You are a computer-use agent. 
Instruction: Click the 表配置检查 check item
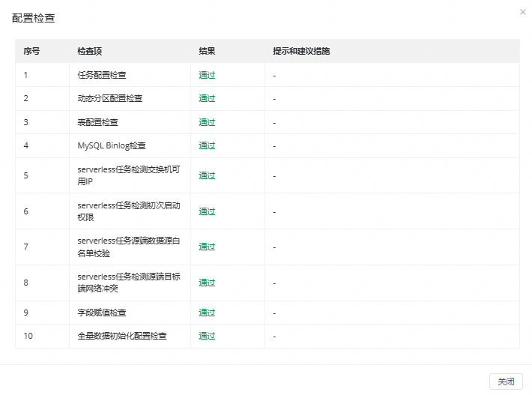tap(97, 122)
